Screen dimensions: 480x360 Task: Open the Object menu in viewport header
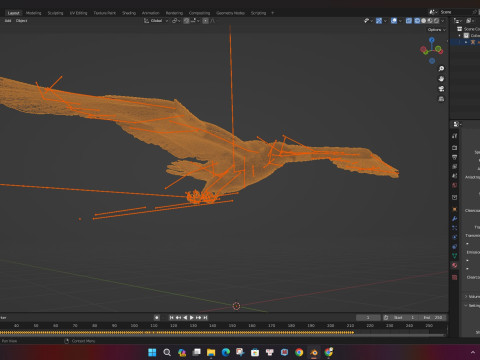pyautogui.click(x=21, y=21)
